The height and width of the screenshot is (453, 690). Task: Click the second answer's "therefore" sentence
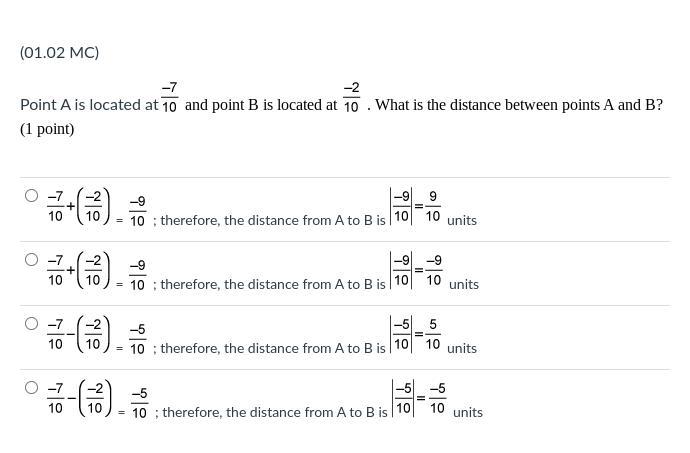click(x=272, y=284)
